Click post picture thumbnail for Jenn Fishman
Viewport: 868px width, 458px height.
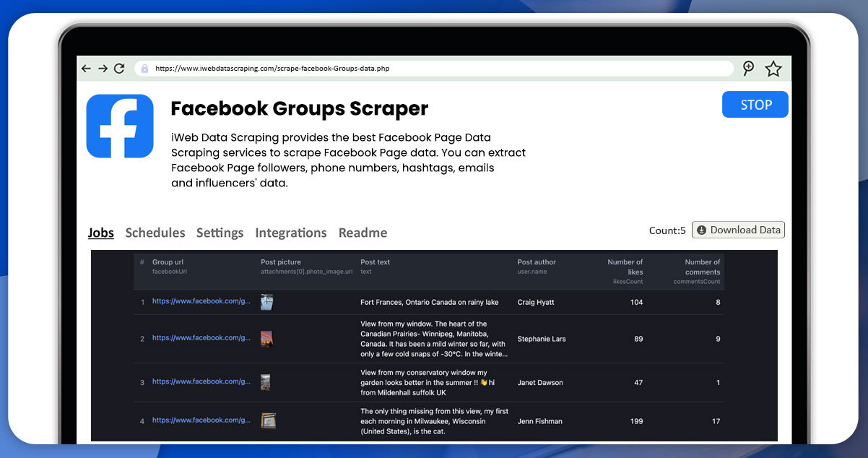click(268, 420)
